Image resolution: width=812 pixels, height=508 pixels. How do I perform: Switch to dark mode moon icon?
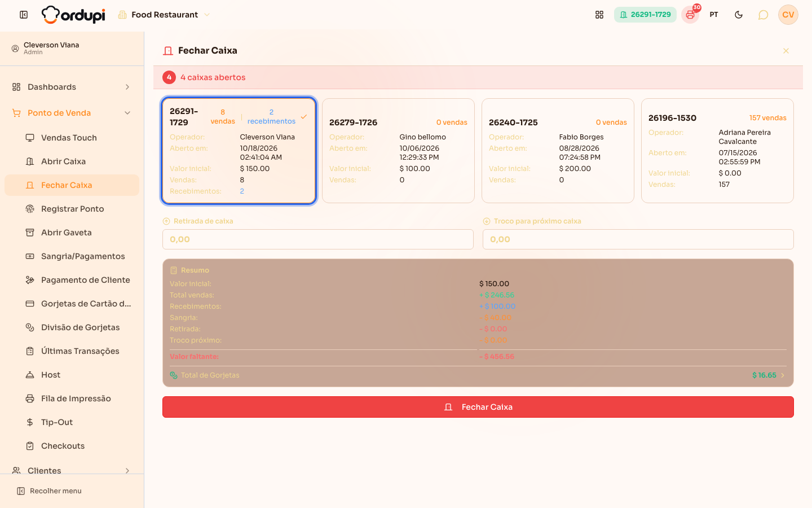pyautogui.click(x=739, y=15)
